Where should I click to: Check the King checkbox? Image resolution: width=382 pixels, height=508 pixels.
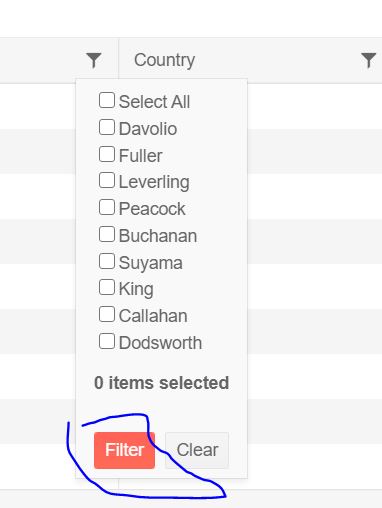[107, 287]
